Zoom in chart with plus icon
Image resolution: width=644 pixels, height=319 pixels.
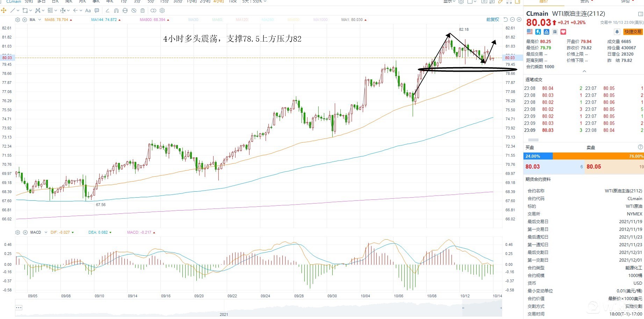click(519, 20)
